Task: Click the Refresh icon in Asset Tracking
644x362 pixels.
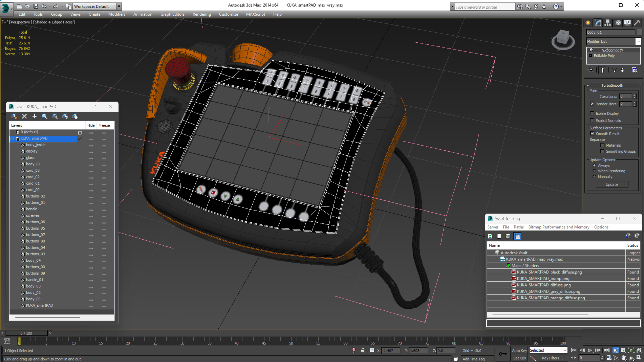Action: point(490,236)
